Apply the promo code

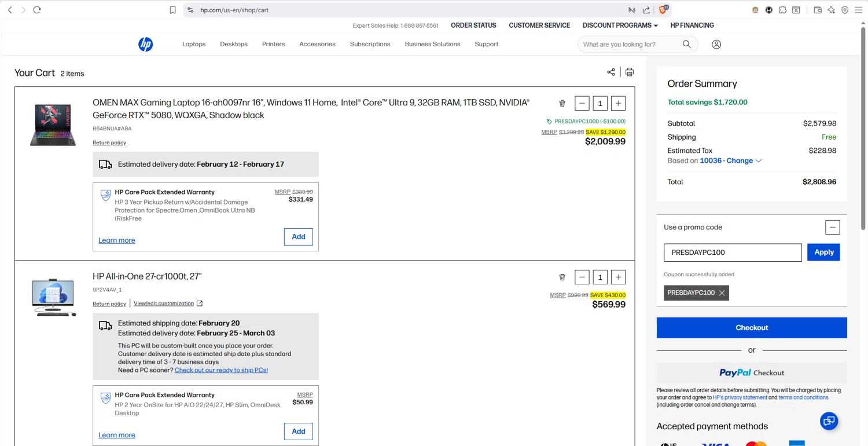click(x=823, y=253)
